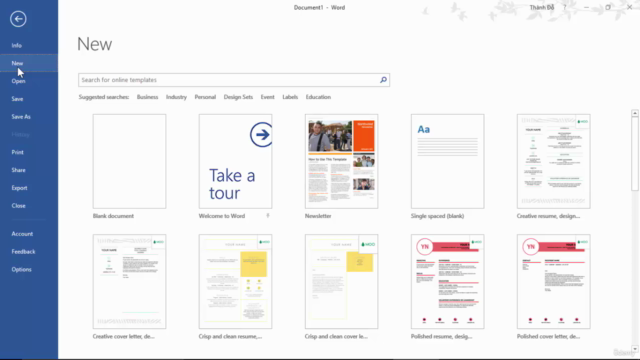The image size is (640, 360).
Task: Click the Welcome to Word caption text
Action: 222,216
